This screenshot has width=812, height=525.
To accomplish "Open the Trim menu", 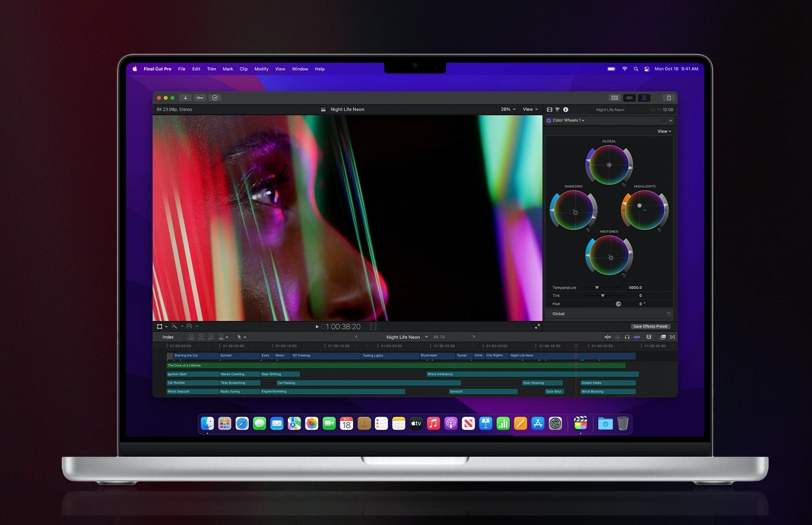I will tap(211, 69).
